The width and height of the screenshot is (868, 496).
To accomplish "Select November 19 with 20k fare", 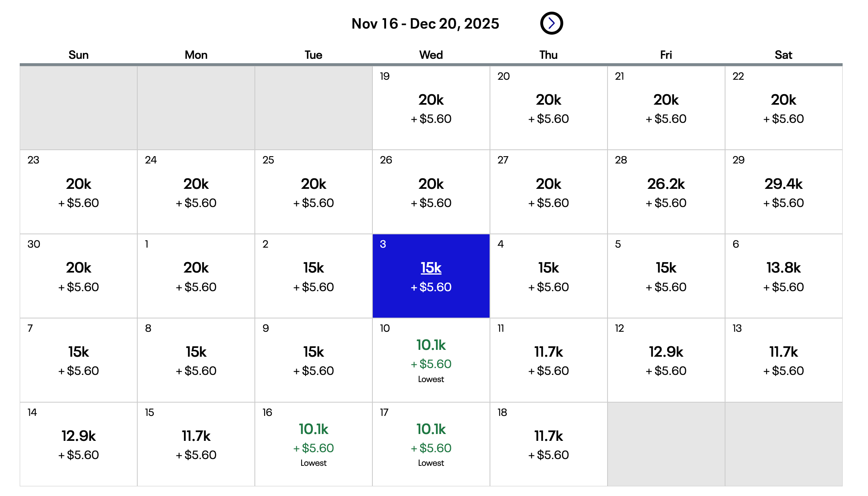I will (x=431, y=107).
